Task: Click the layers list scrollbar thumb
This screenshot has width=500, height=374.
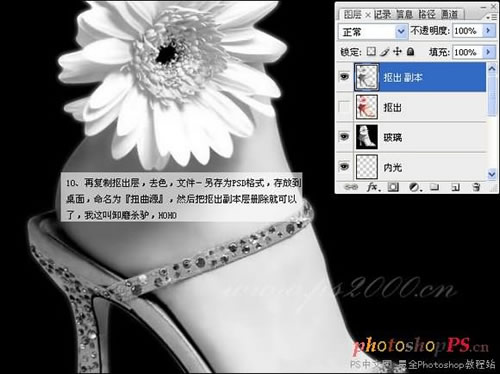Action: 492,95
